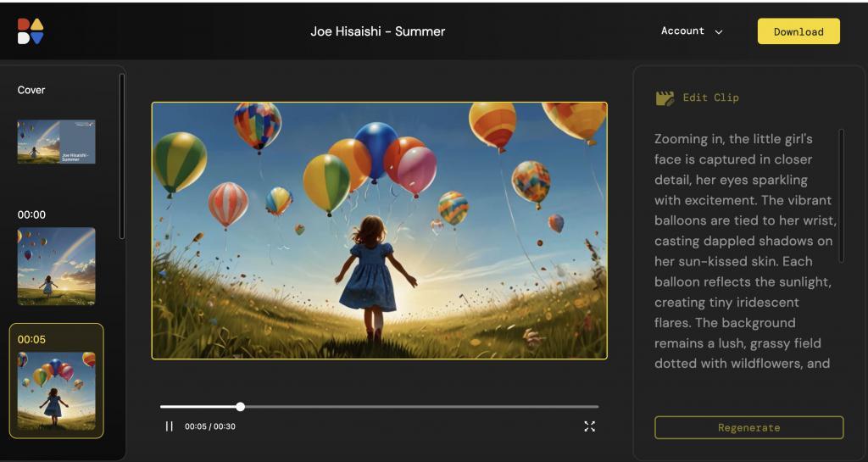Click the main video preview image

pyautogui.click(x=379, y=231)
